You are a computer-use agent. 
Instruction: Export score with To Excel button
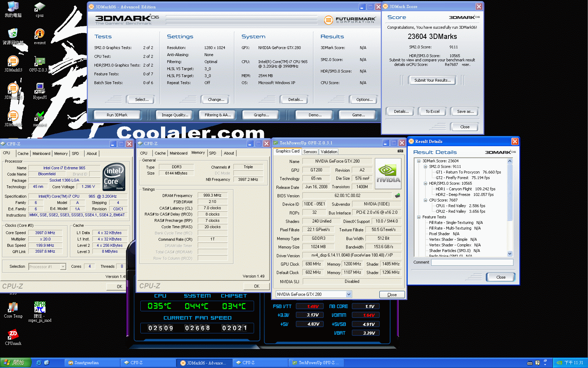[x=432, y=111]
